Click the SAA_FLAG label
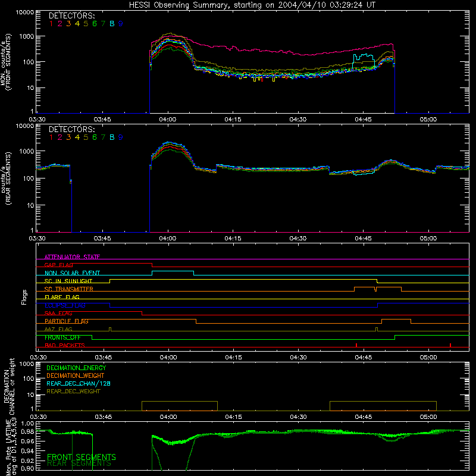Image resolution: width=476 pixels, height=476 pixels. click(x=58, y=313)
